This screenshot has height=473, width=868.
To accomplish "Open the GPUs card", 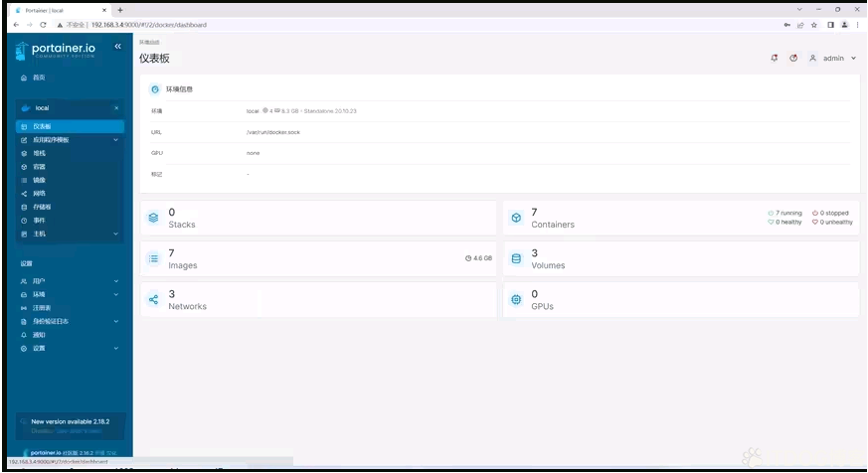I will coord(681,300).
